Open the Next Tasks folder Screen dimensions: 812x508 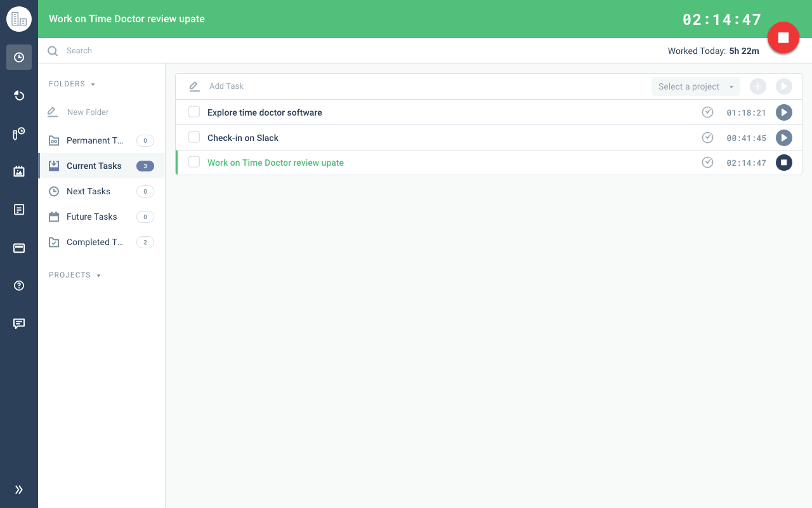click(x=101, y=191)
